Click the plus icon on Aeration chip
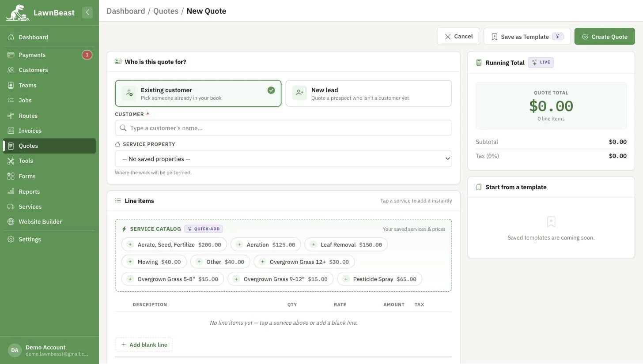The width and height of the screenshot is (643, 364). [239, 244]
